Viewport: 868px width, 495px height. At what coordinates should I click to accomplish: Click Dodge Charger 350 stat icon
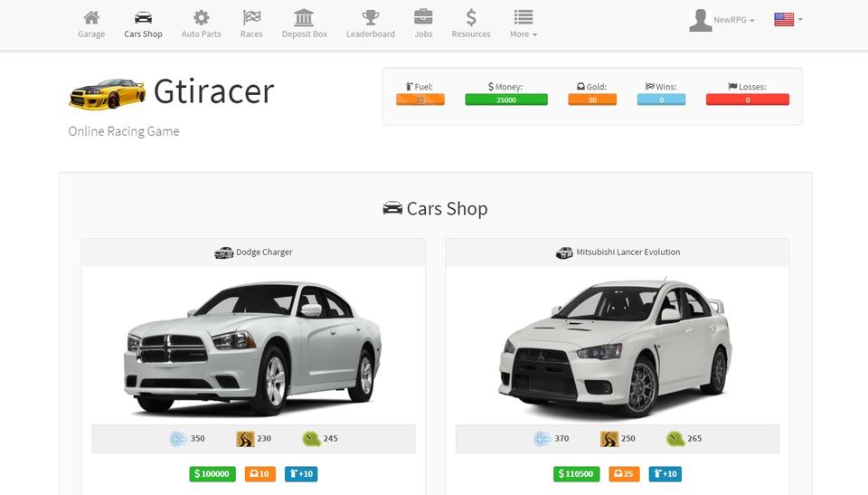click(x=178, y=439)
